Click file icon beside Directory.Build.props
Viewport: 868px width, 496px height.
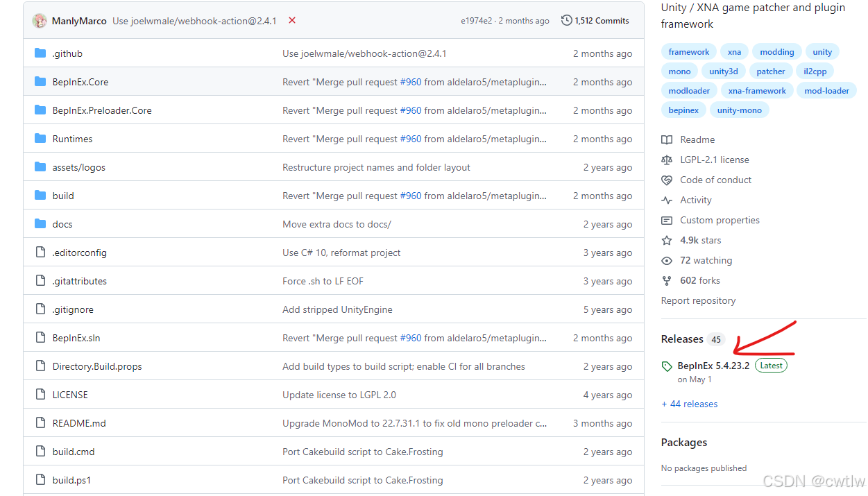tap(40, 366)
